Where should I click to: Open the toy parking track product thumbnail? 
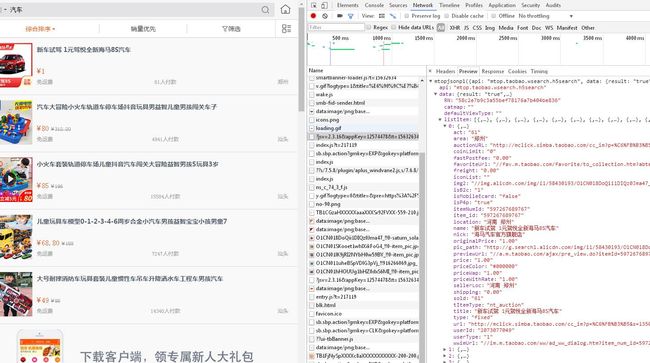(16, 122)
